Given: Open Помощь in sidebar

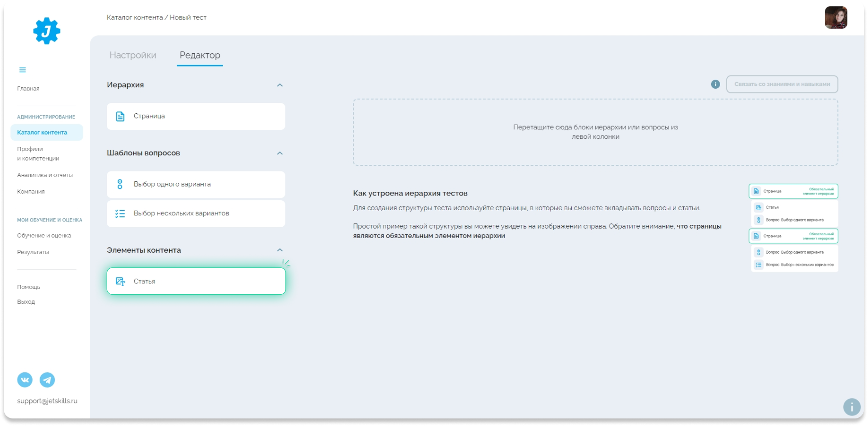Looking at the screenshot, I should 28,287.
